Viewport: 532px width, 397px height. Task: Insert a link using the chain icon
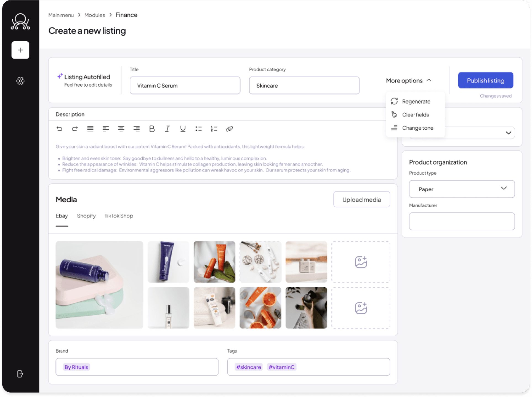pos(229,129)
